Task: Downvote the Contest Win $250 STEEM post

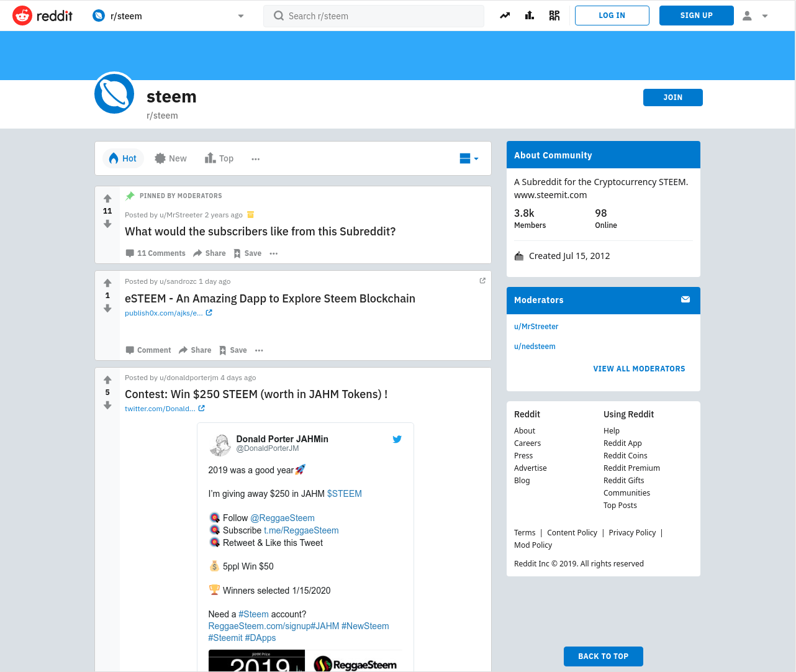Action: coord(107,406)
